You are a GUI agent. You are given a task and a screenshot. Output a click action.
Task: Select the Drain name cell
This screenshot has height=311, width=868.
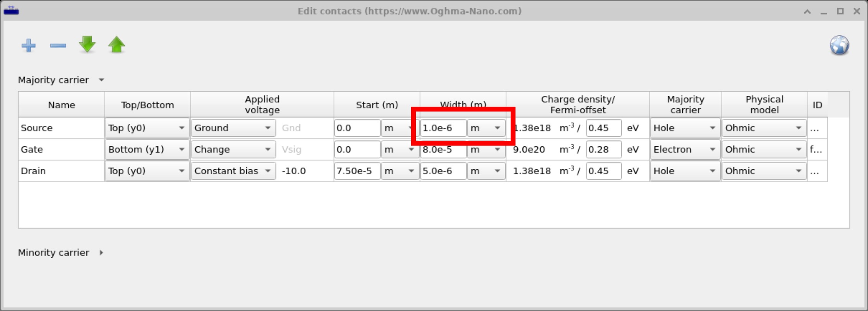[x=61, y=171]
